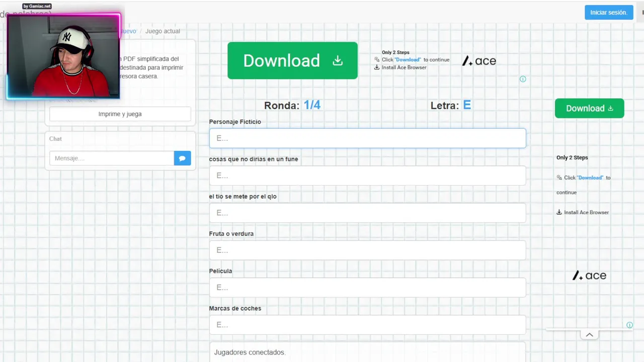Collapse the side ad with the chevron up
This screenshot has height=362, width=644.
pyautogui.click(x=589, y=335)
